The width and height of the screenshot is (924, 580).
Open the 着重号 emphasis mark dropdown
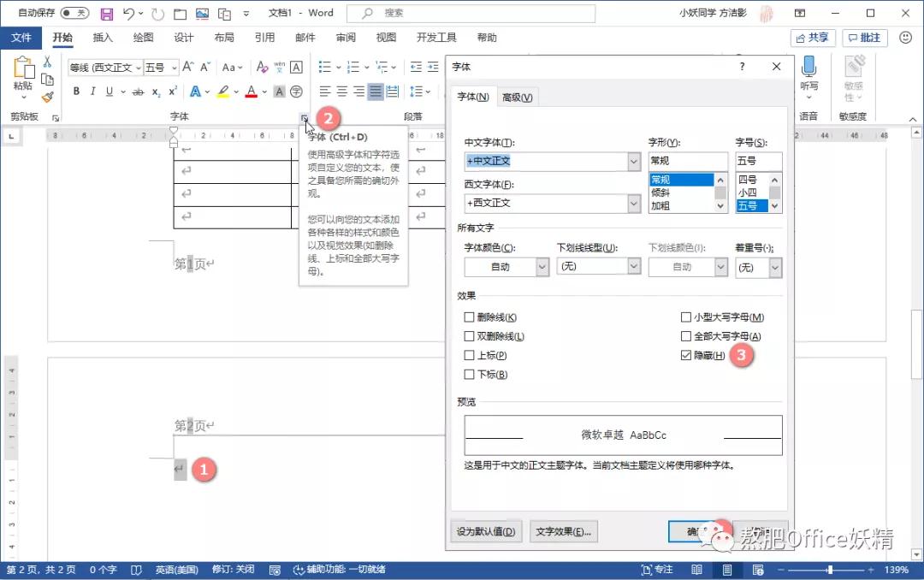click(x=774, y=267)
